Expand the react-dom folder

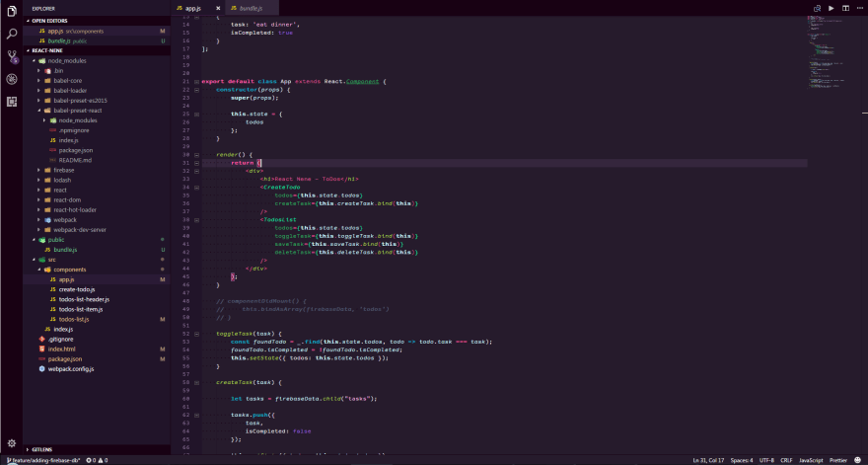(97, 199)
